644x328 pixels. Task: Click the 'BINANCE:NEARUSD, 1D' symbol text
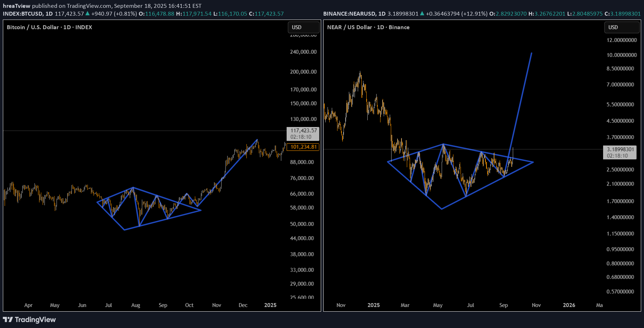(x=354, y=14)
